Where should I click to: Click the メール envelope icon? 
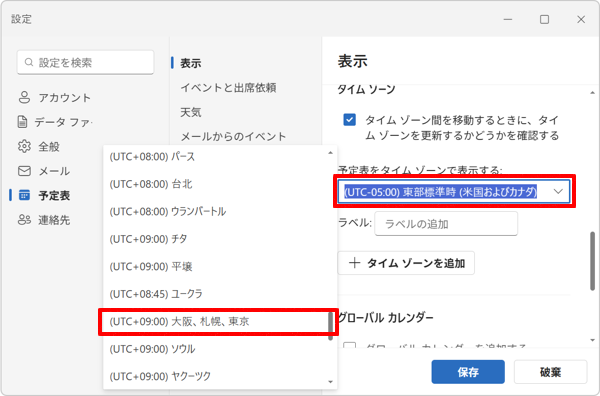tap(24, 171)
